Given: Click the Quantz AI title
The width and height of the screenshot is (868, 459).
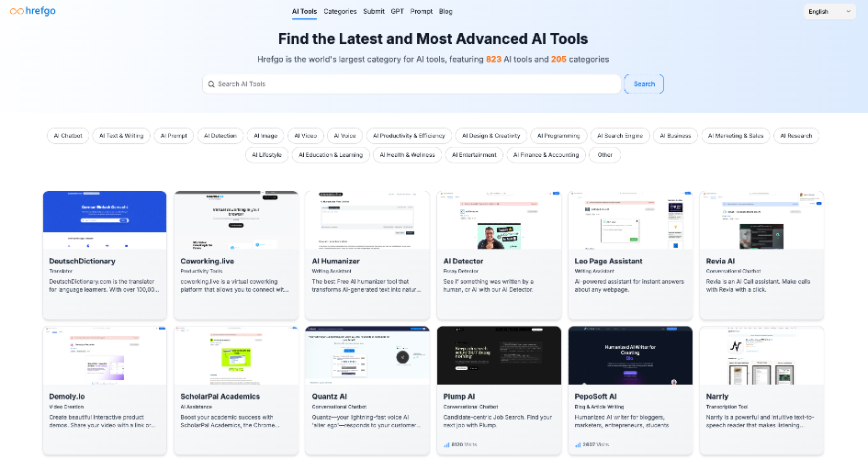Looking at the screenshot, I should point(330,397).
